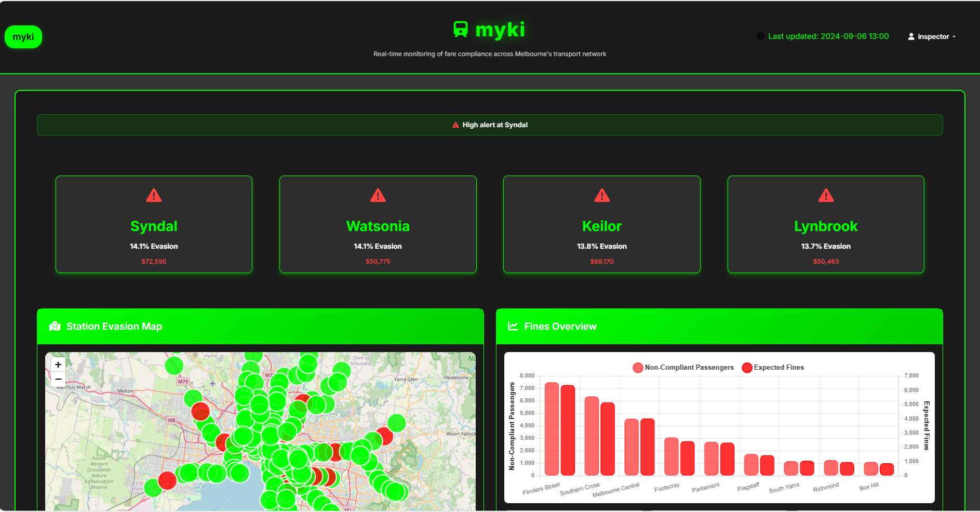Image resolution: width=980 pixels, height=512 pixels.
Task: Click the warning icon on the Keilor card
Action: click(x=602, y=196)
